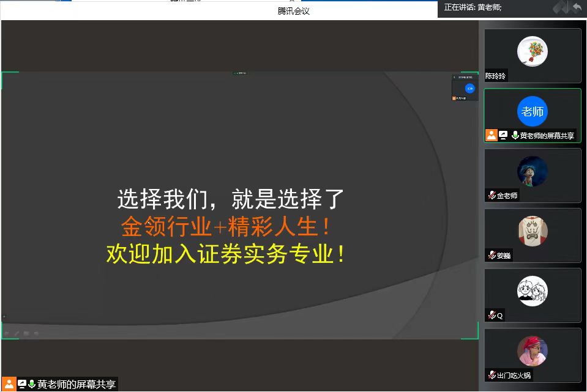Click 金老师's avatar picture
The width and height of the screenshot is (587, 392).
[x=532, y=171]
